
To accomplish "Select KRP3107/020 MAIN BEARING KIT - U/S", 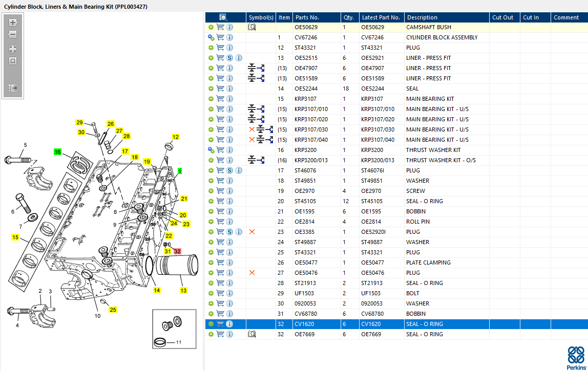I will (396, 119).
